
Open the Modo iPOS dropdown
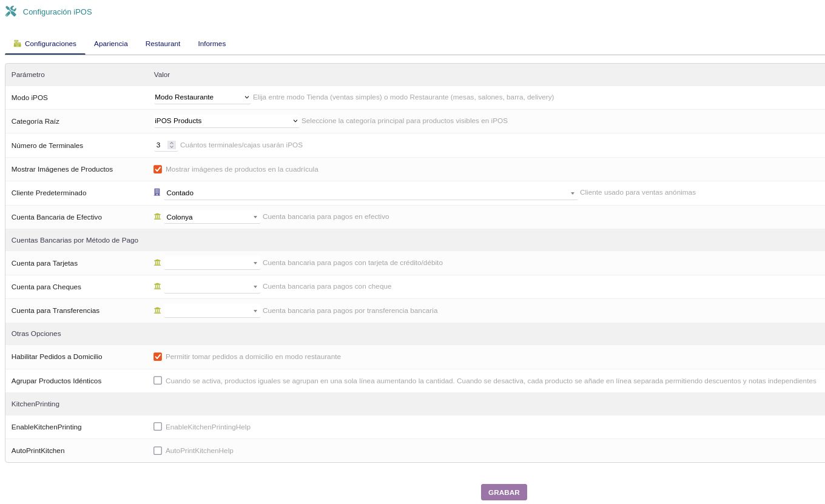coord(201,97)
